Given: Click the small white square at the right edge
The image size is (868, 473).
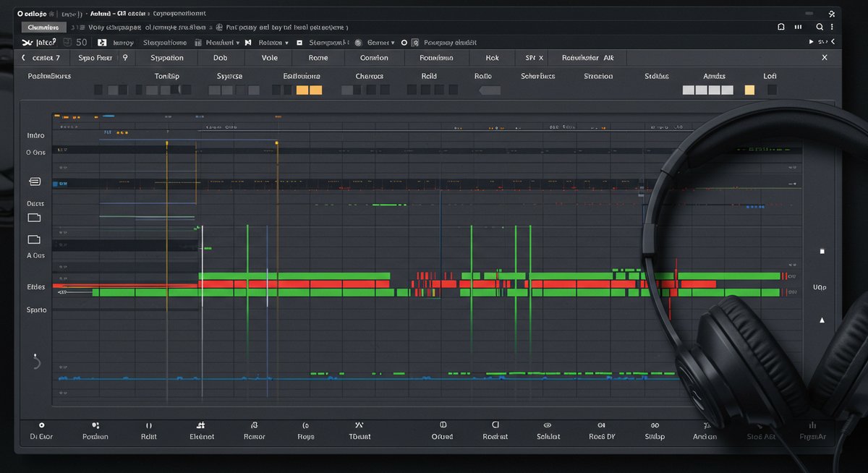Looking at the screenshot, I should tap(822, 251).
